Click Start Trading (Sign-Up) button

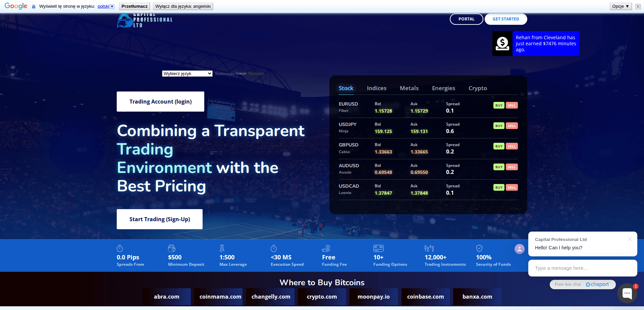pyautogui.click(x=160, y=219)
